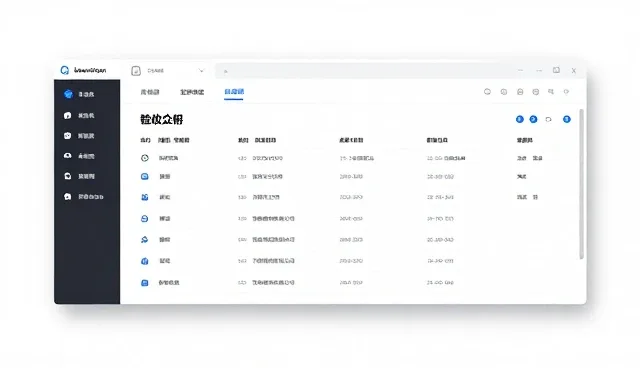Click the blue icon in the second list row
The height and width of the screenshot is (368, 640).
144,177
